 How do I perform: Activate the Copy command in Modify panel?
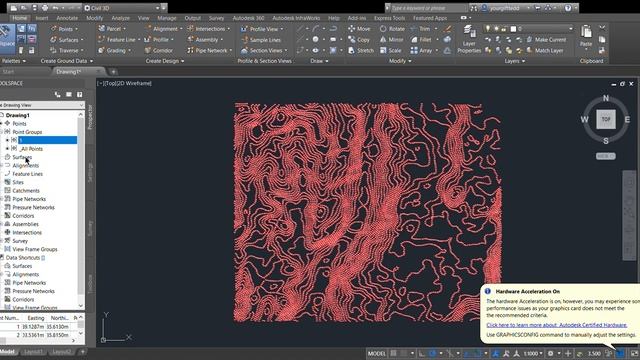point(359,40)
